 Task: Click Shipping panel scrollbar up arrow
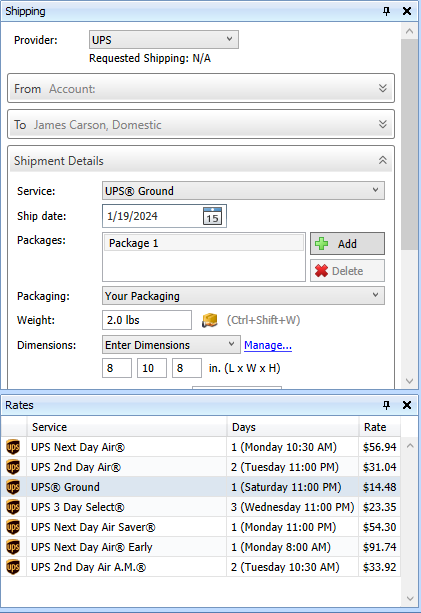[x=409, y=31]
